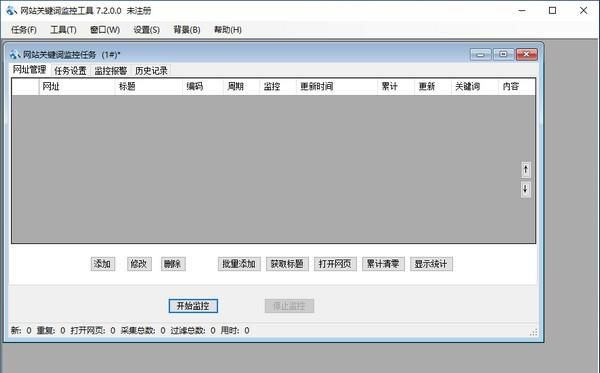Click the greyed-out 停止监控 button

click(289, 306)
